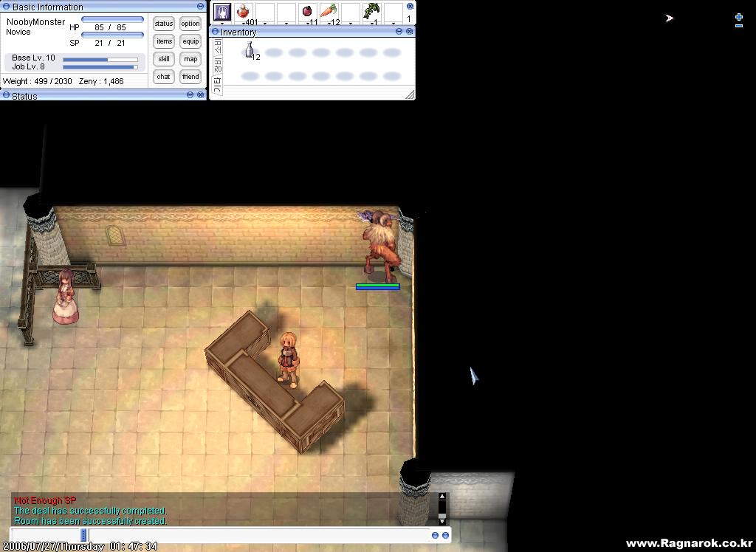
Task: Open the equip window button
Action: pos(190,41)
